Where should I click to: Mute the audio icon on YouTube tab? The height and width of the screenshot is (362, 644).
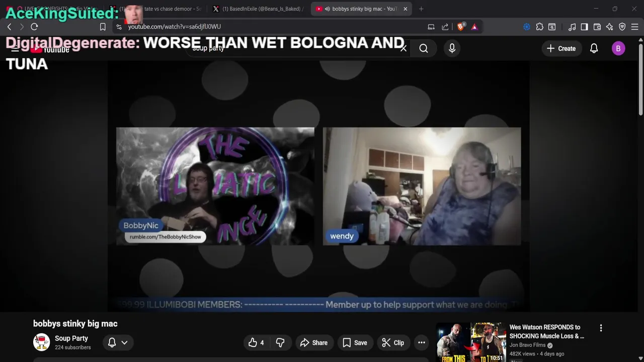click(x=327, y=9)
